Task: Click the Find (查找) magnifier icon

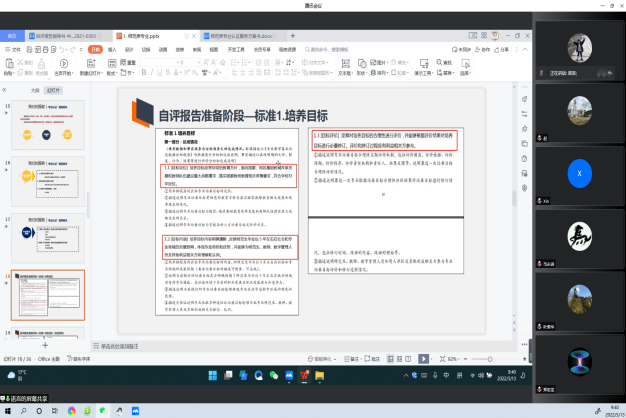Action: (x=439, y=62)
